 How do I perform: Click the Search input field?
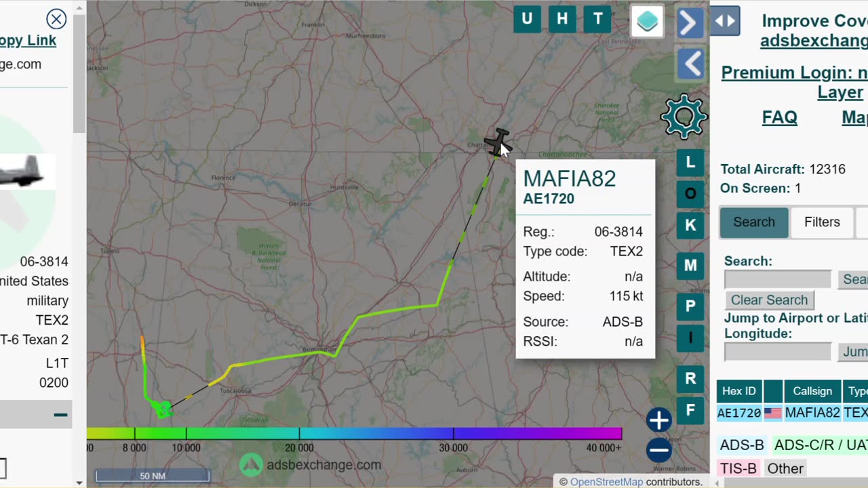click(x=777, y=279)
